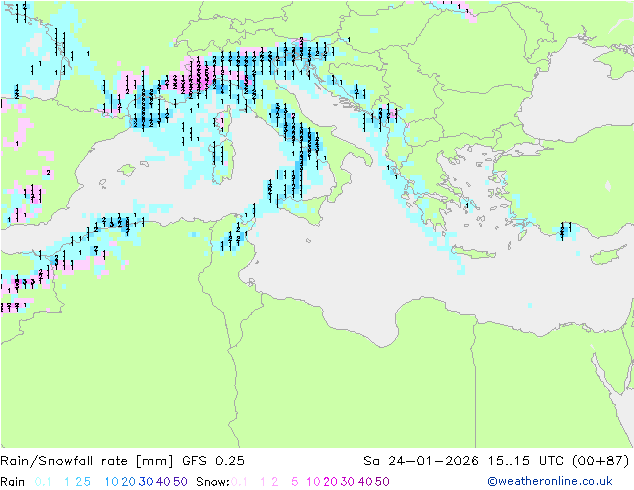Click the Rain legend value 20
The height and width of the screenshot is (490, 634).
point(128,482)
